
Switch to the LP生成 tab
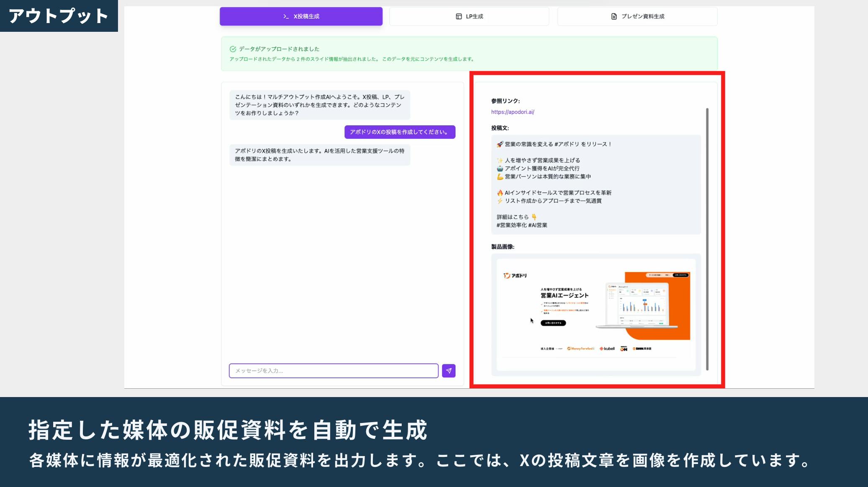click(x=469, y=16)
